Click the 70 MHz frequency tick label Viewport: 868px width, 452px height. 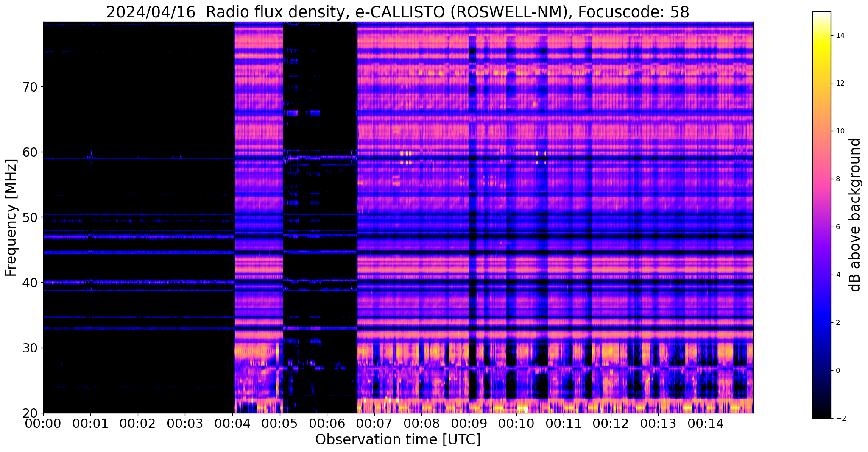(29, 87)
